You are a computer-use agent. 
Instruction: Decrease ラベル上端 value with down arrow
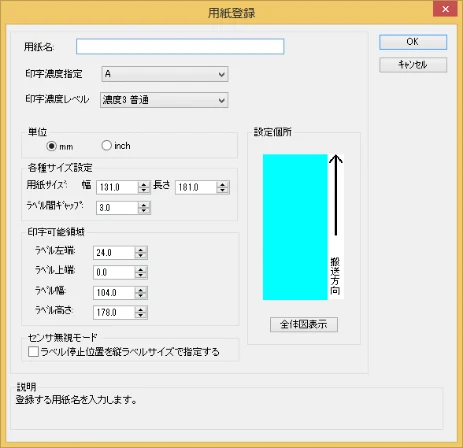point(141,275)
